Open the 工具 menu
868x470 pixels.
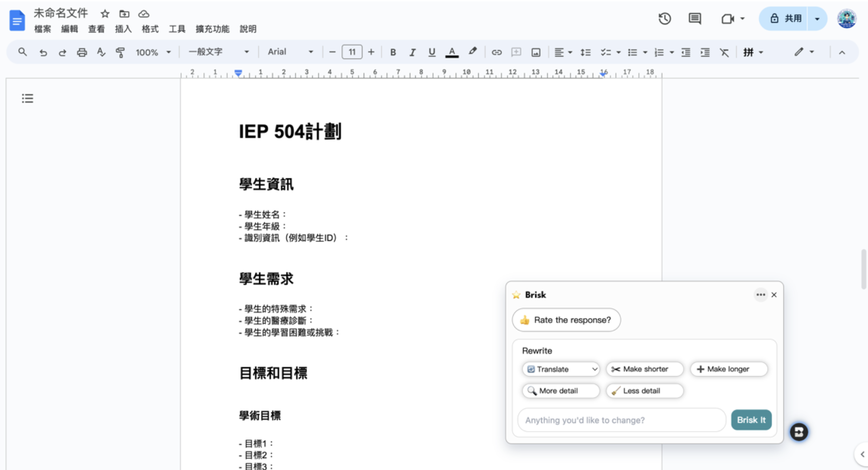(x=177, y=29)
